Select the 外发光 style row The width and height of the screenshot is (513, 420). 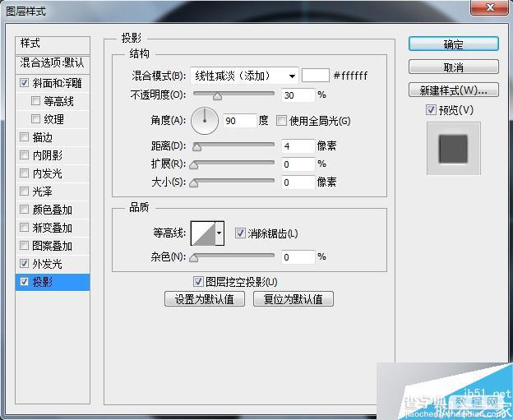[53, 264]
